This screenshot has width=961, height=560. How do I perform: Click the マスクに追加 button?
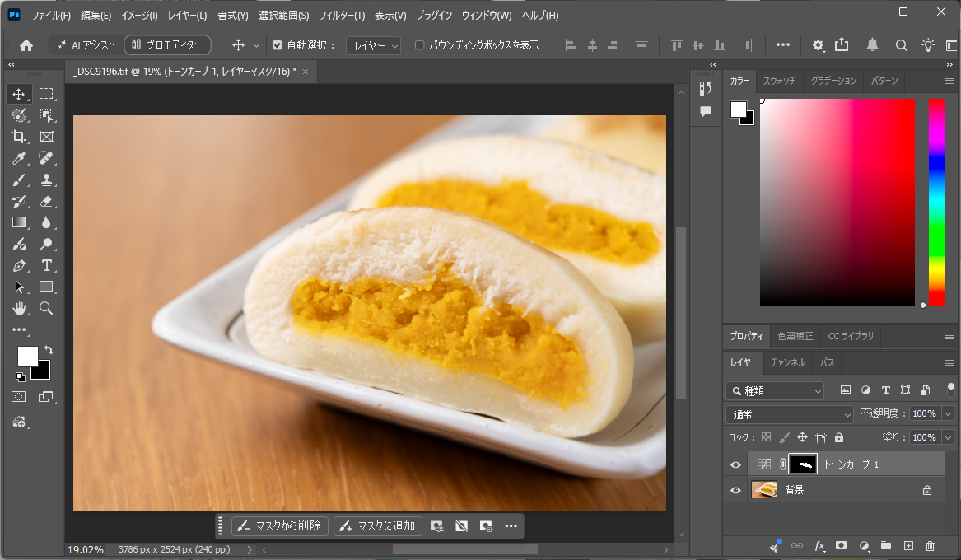point(378,525)
